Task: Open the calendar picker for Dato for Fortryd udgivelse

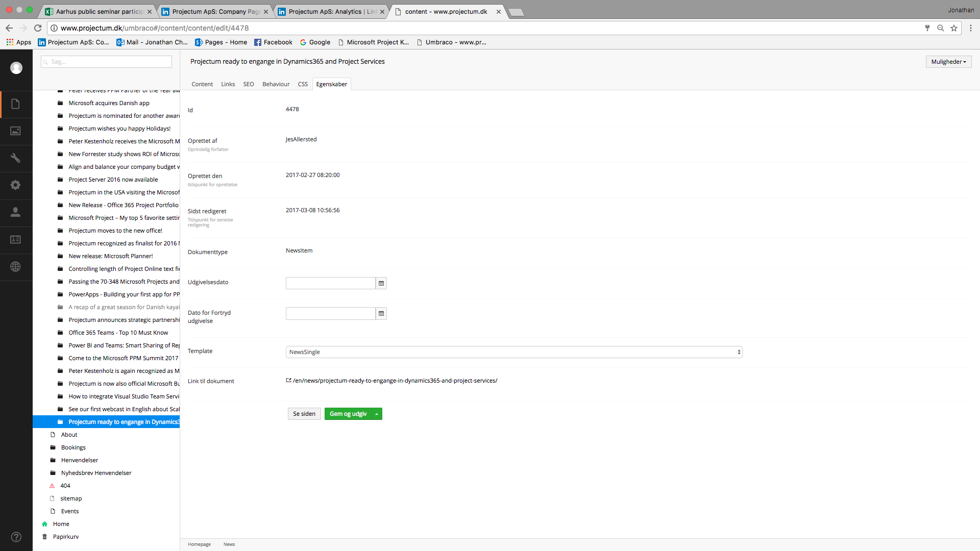Action: click(x=381, y=313)
